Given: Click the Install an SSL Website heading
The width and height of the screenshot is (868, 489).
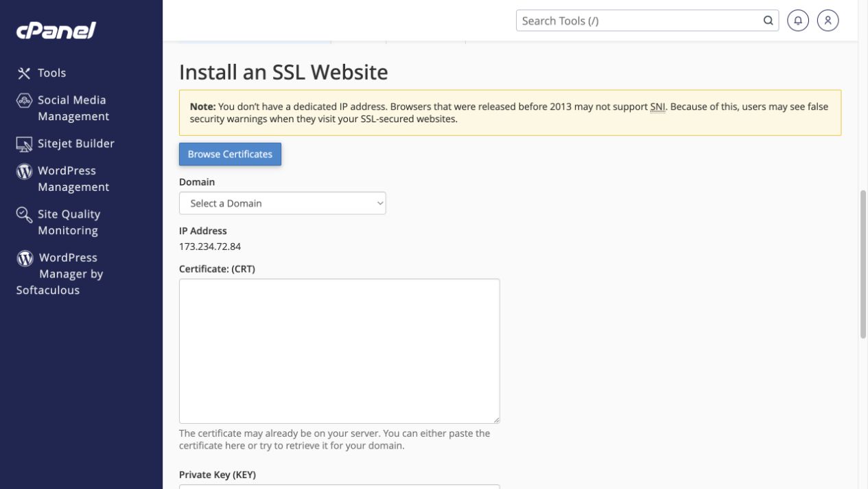Looking at the screenshot, I should pyautogui.click(x=283, y=72).
